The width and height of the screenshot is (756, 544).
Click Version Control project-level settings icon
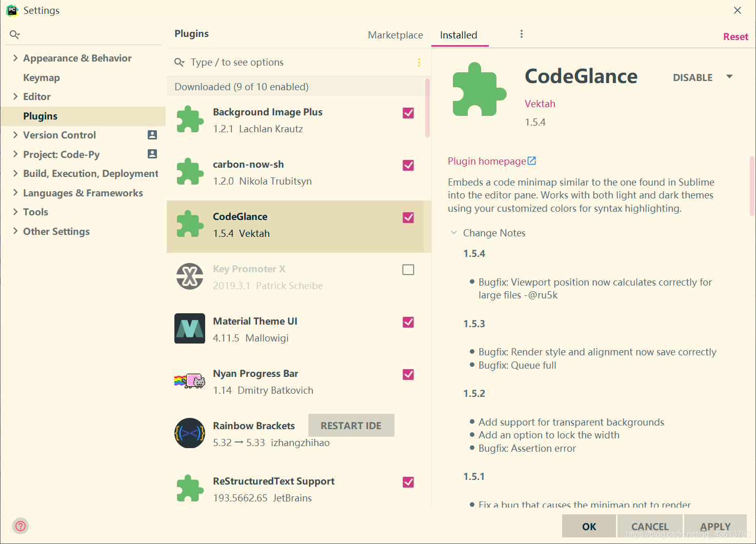(x=152, y=135)
